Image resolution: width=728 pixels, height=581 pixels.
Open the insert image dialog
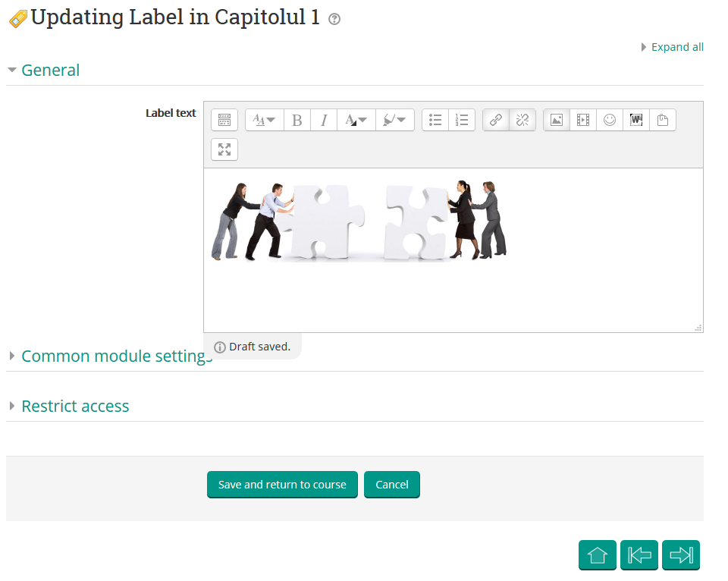click(556, 119)
